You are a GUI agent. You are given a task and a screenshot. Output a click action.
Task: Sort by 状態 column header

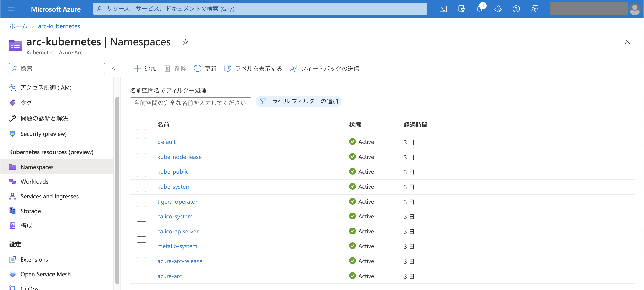[x=355, y=125]
